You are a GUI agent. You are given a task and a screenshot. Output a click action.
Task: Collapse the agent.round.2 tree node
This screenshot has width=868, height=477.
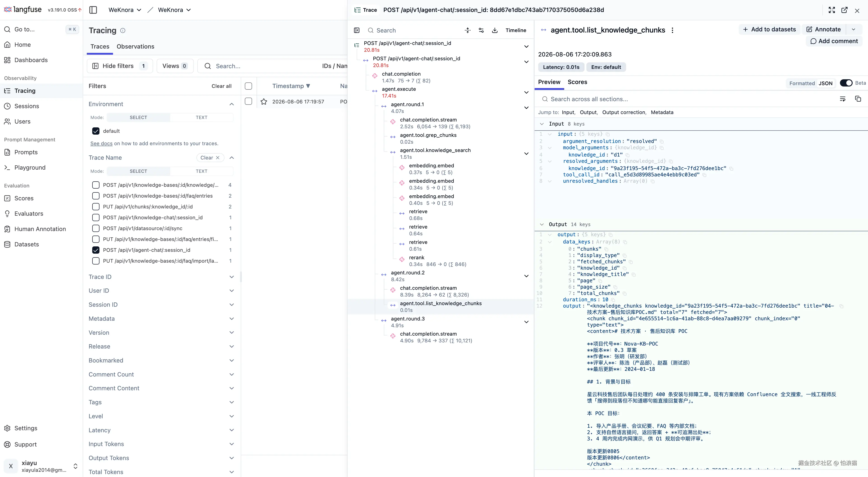(x=526, y=276)
